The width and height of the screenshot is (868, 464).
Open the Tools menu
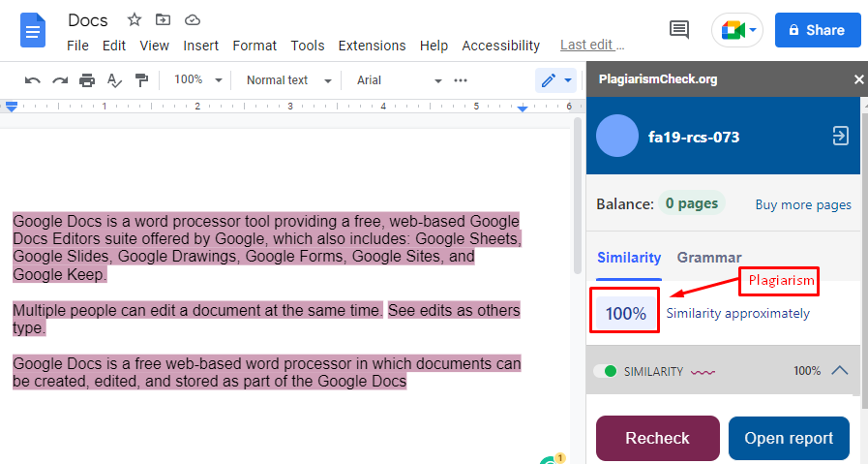307,46
